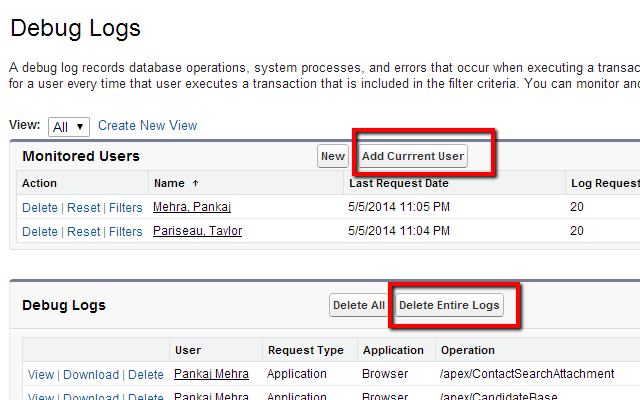This screenshot has width=640, height=400.
Task: Open the View dropdown showing All
Action: (x=69, y=126)
